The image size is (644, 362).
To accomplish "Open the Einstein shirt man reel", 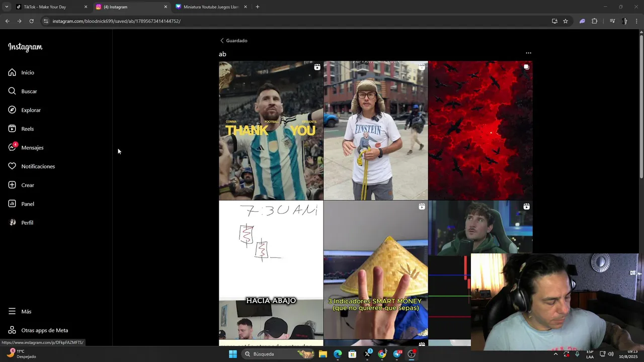I will (375, 130).
